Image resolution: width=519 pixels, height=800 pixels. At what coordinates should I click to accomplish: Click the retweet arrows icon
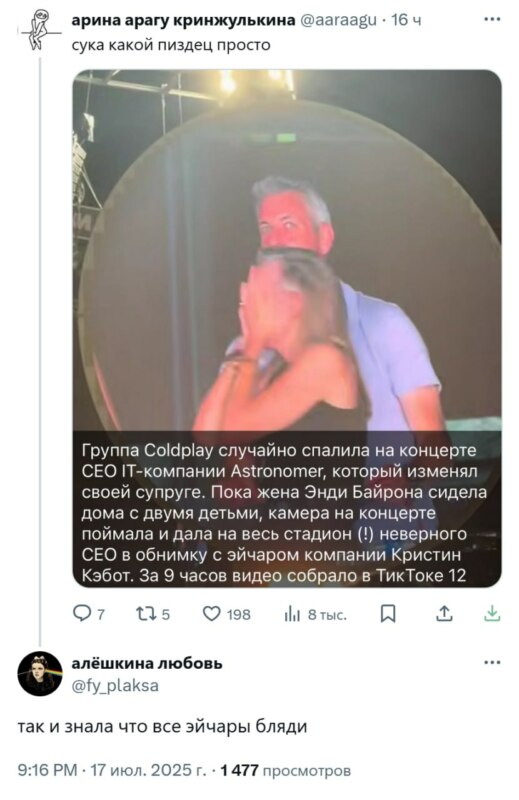click(146, 614)
